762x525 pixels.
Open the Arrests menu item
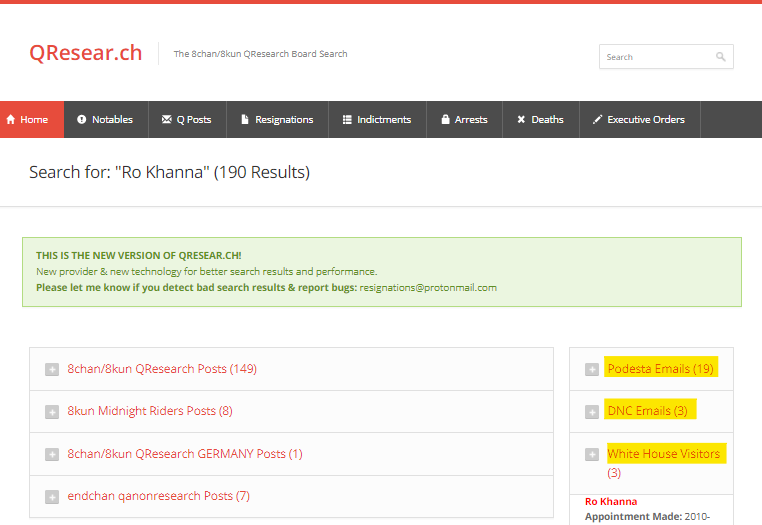[x=464, y=120]
